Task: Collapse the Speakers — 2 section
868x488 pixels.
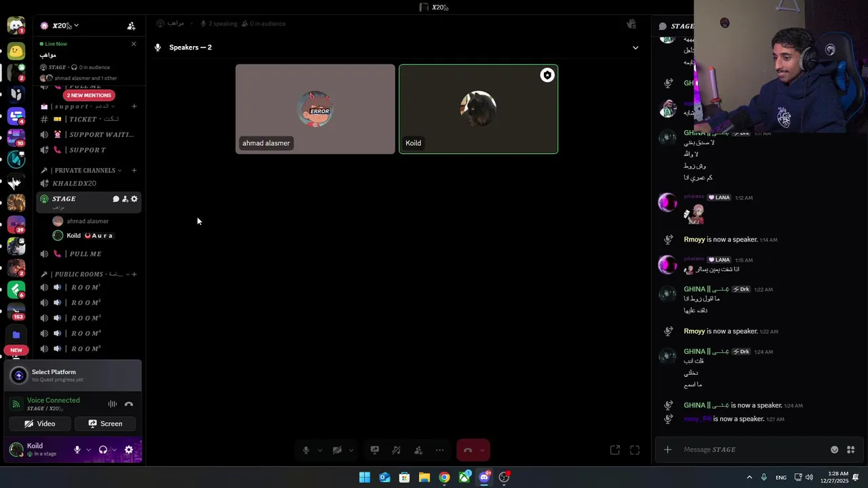Action: [635, 47]
